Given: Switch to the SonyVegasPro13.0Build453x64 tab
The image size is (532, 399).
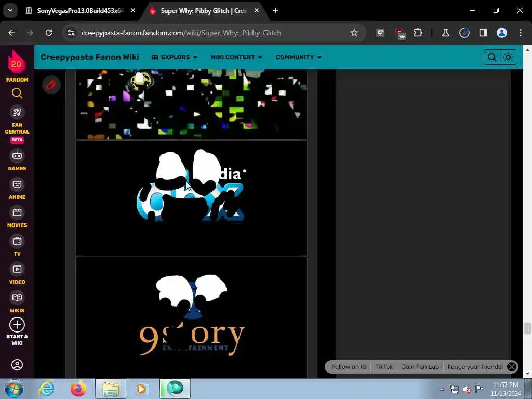Looking at the screenshot, I should pyautogui.click(x=79, y=10).
